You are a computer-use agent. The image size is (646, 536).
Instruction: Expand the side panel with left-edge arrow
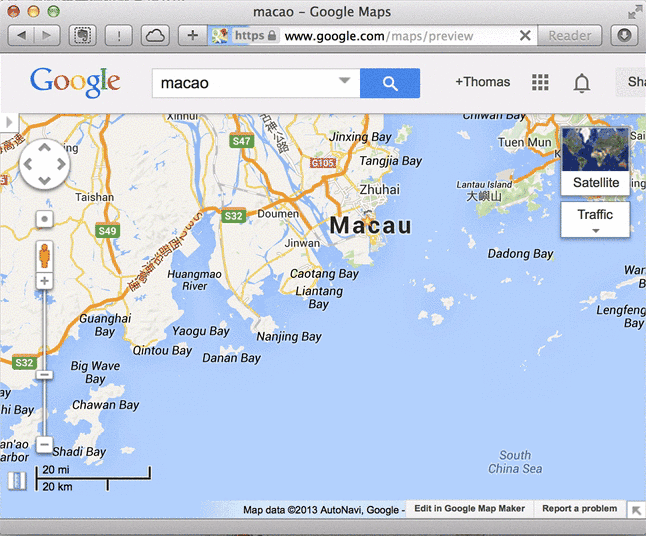coord(9,122)
